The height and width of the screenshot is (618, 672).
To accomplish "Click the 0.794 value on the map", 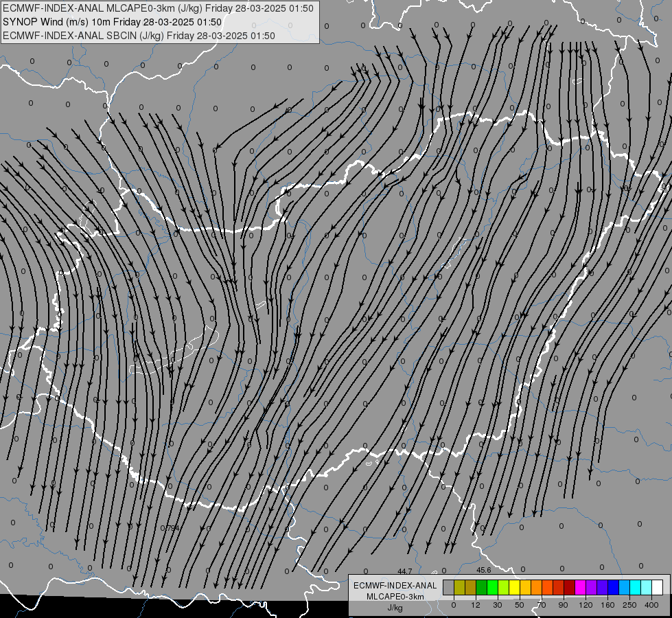I will click(x=170, y=528).
